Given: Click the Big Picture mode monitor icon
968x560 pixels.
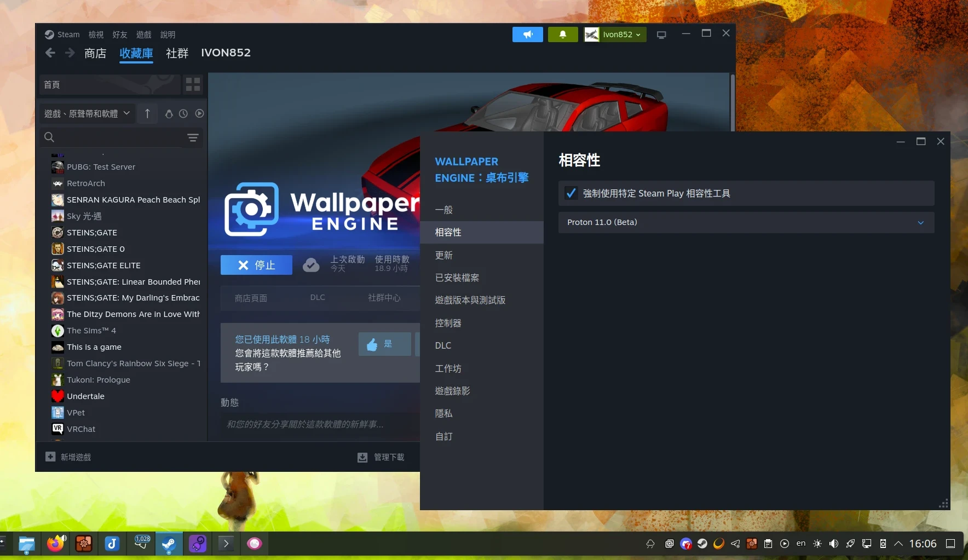Looking at the screenshot, I should pos(661,34).
